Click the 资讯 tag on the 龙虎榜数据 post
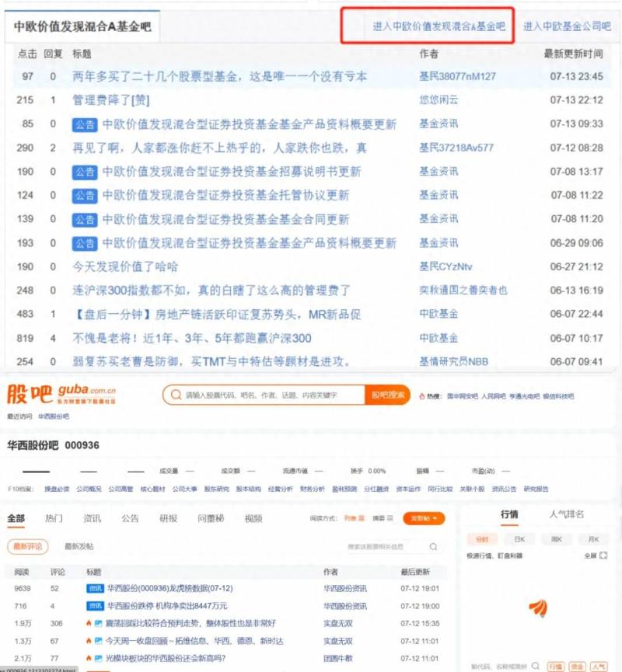The image size is (622, 672). [95, 588]
